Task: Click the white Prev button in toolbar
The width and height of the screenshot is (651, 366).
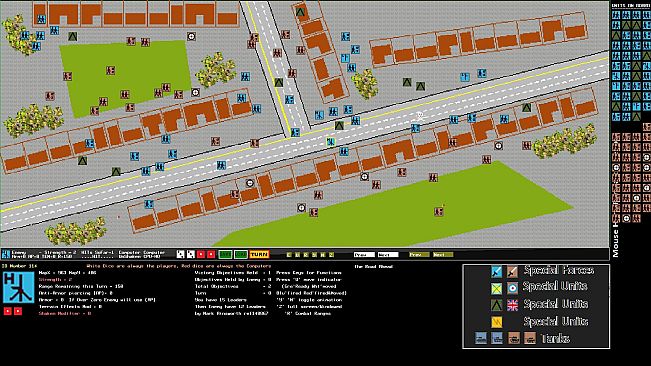Action: click(364, 254)
